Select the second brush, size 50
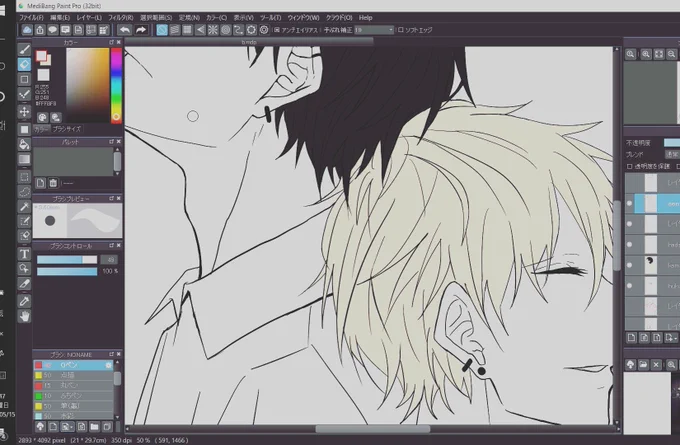The width and height of the screenshot is (680, 445). [73, 375]
